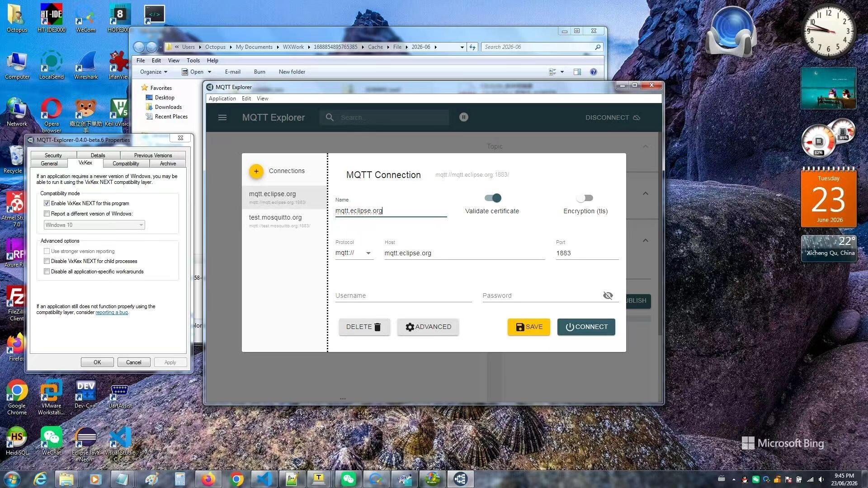The image size is (868, 488).
Task: Open the Windows 10 version dropdown
Action: (x=94, y=225)
